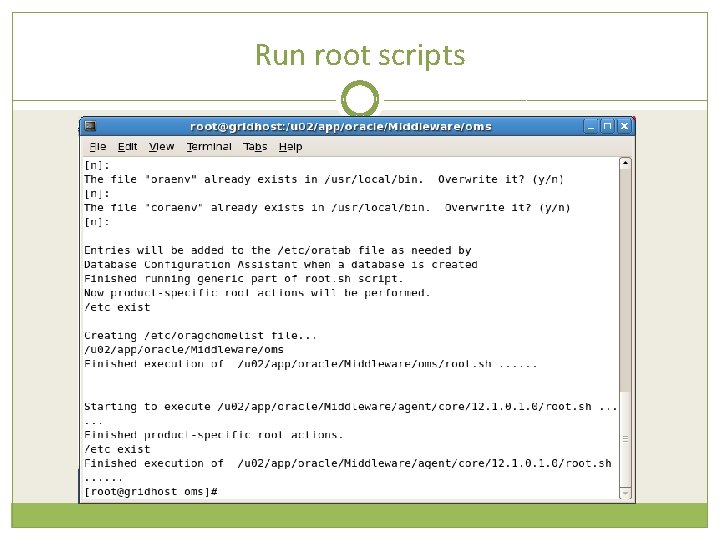Image resolution: width=720 pixels, height=540 pixels.
Task: Maximize the terminal window
Action: coord(608,126)
